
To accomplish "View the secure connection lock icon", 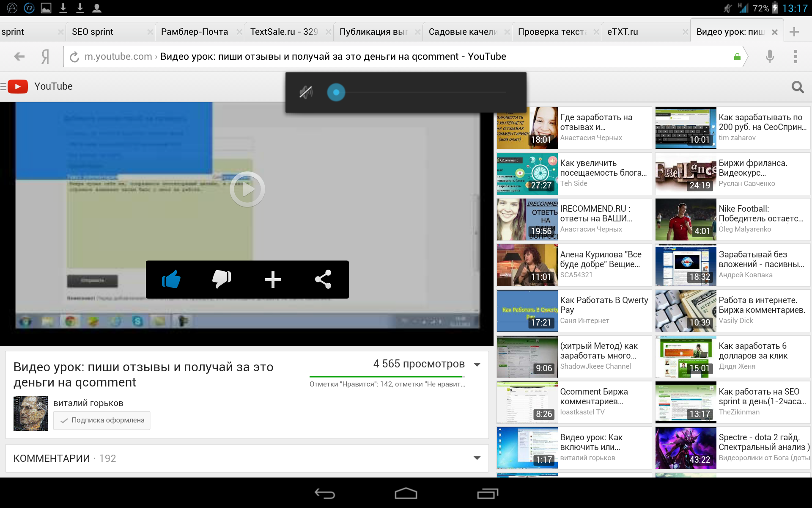I will coord(737,57).
